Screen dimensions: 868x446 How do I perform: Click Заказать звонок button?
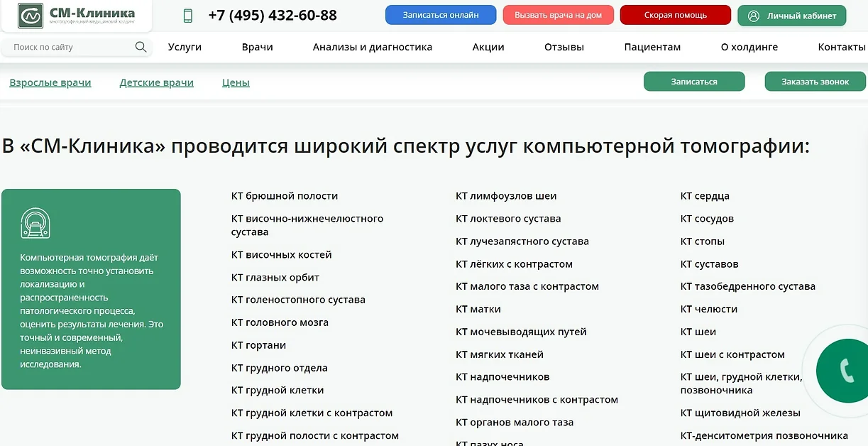pyautogui.click(x=815, y=82)
